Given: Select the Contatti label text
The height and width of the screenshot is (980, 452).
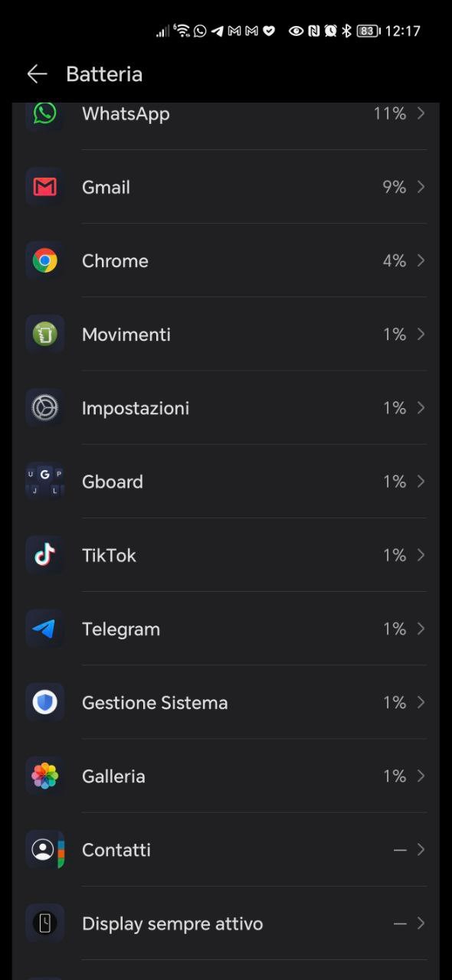Looking at the screenshot, I should pyautogui.click(x=116, y=850).
